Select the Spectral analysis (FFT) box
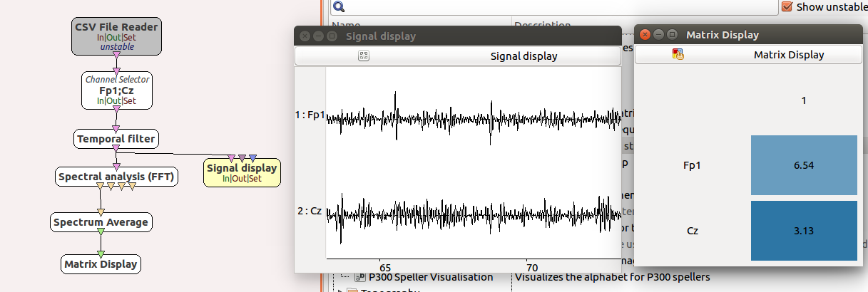Viewport: 868px width, 292px height. [116, 176]
